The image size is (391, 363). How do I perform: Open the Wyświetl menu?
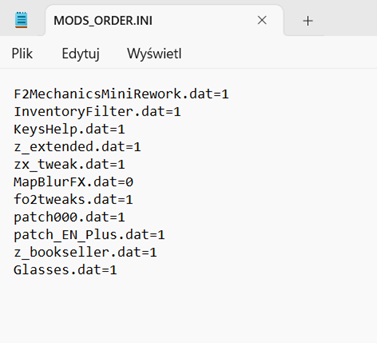pos(154,53)
